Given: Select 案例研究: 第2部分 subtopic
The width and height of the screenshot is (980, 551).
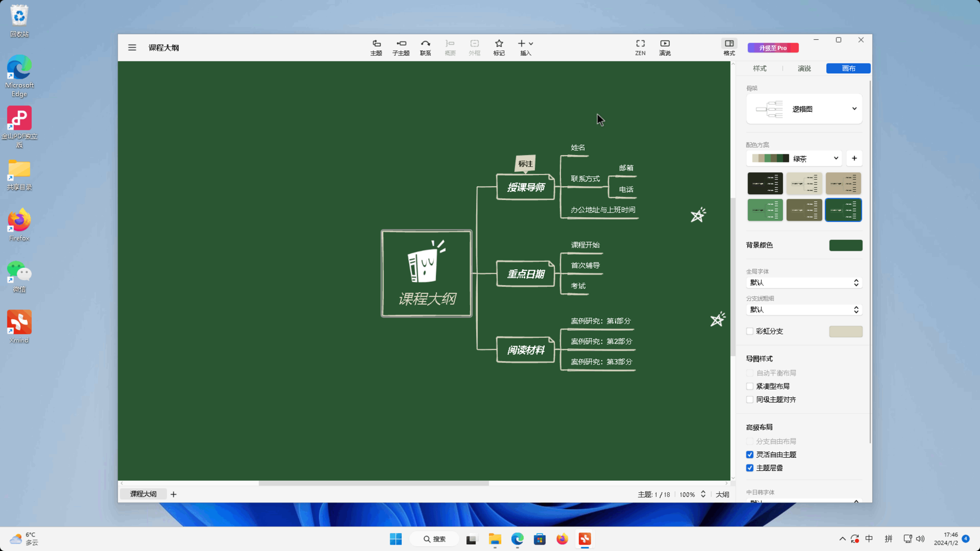Looking at the screenshot, I should 601,341.
